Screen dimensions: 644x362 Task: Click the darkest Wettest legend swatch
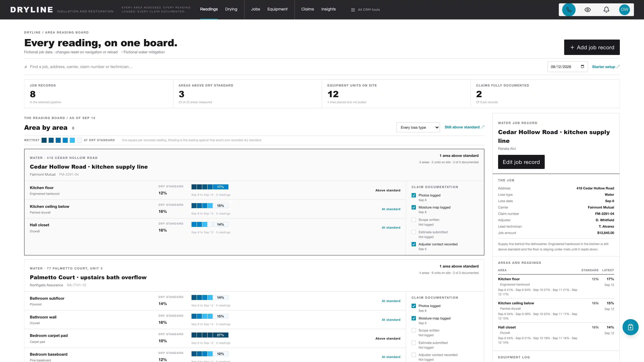coord(44,140)
